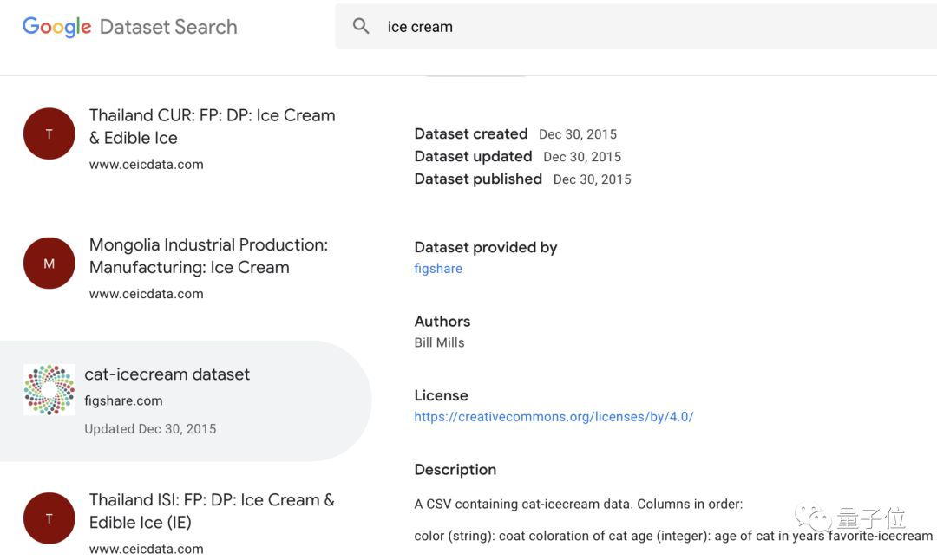Click figshare.com source under cat-icecream dataset
The height and width of the screenshot is (560, 937).
tap(123, 400)
